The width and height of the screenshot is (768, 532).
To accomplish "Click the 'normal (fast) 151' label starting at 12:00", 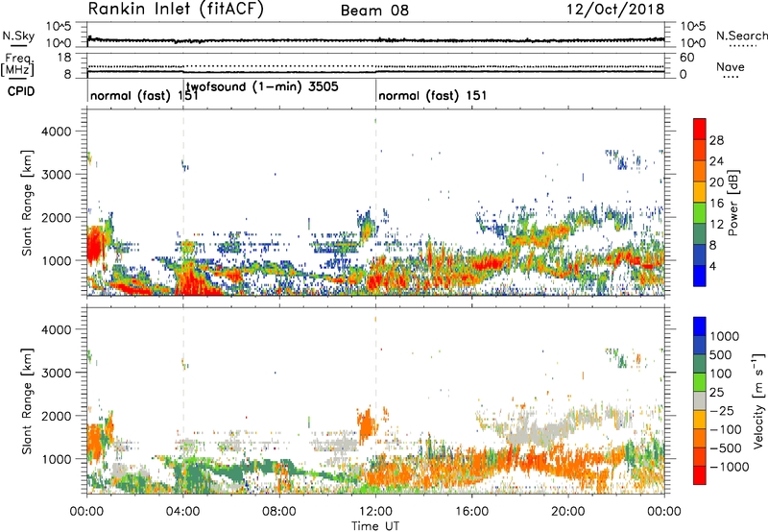I will [433, 95].
